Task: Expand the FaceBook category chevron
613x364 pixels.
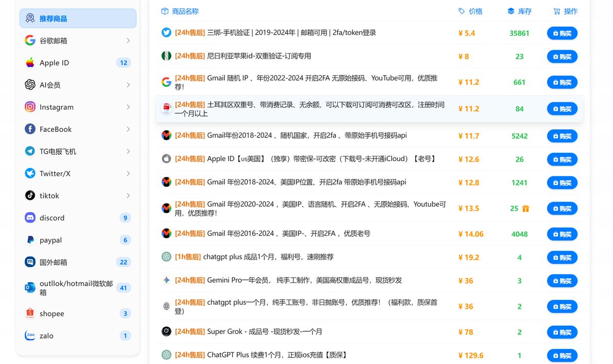Action: coord(128,129)
